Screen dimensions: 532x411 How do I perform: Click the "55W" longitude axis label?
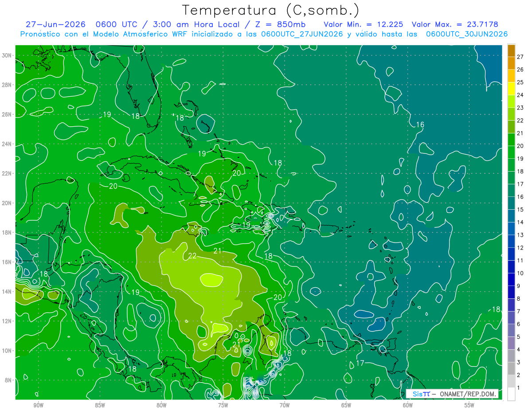pyautogui.click(x=469, y=405)
